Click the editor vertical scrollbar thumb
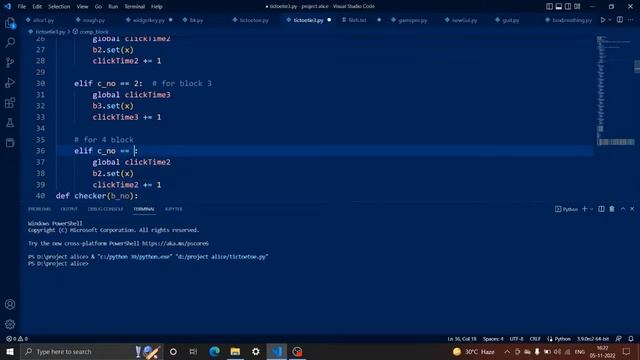This screenshot has width=640, height=360. click(637, 66)
